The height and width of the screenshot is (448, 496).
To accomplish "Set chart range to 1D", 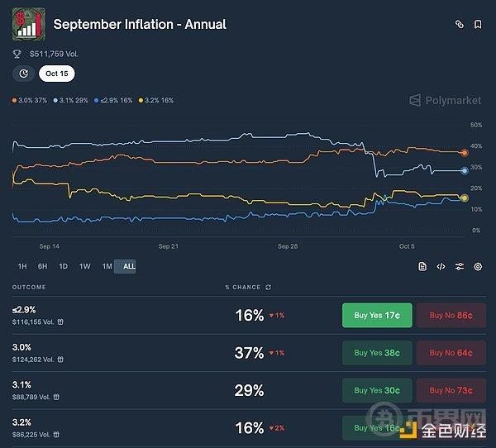I will coord(64,266).
